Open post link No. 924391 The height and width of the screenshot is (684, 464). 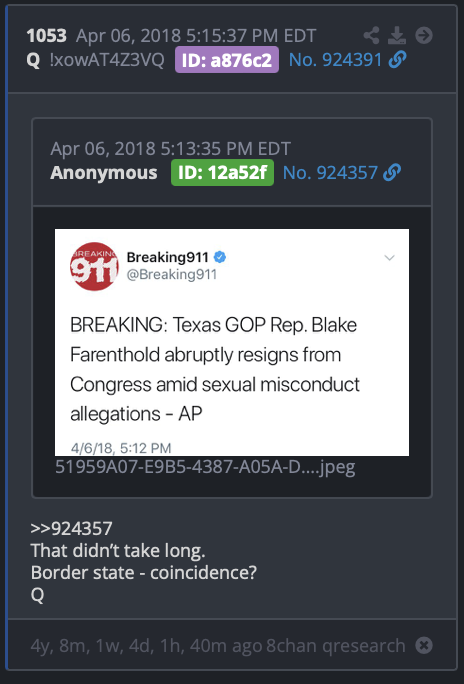[x=335, y=60]
